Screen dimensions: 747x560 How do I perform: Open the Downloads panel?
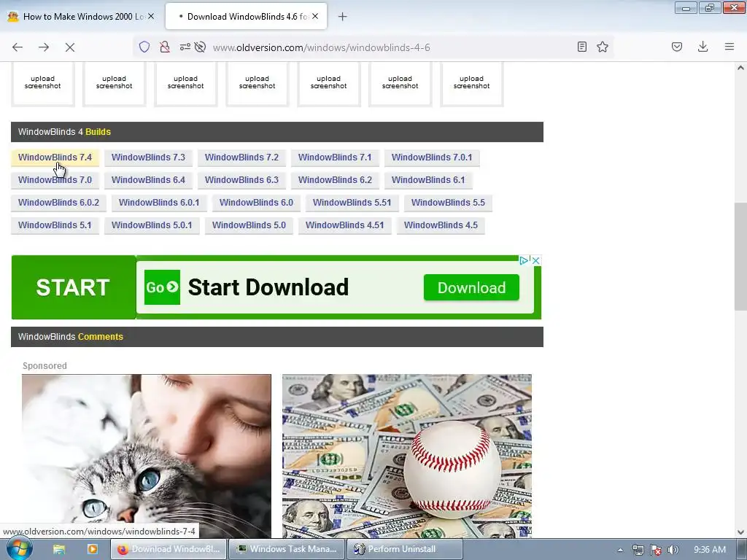703,47
